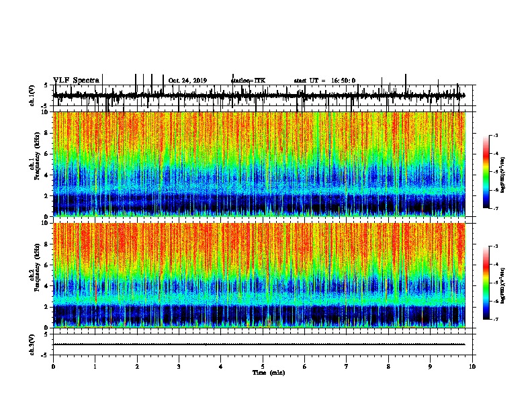This screenshot has height=411, width=532.
Task: Click time axis tick label "5"
Action: point(263,367)
